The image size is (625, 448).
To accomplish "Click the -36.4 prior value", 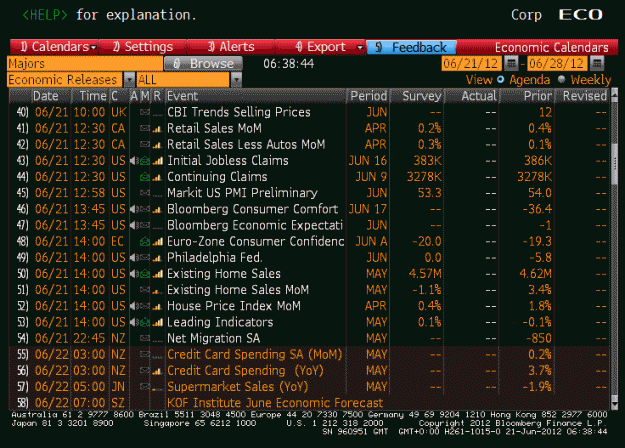I will click(537, 209).
